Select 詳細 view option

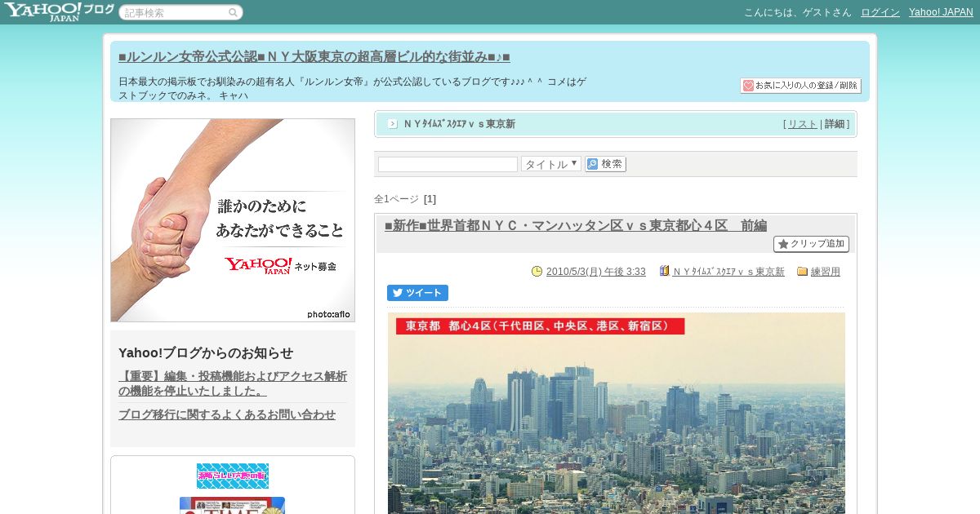tap(835, 124)
